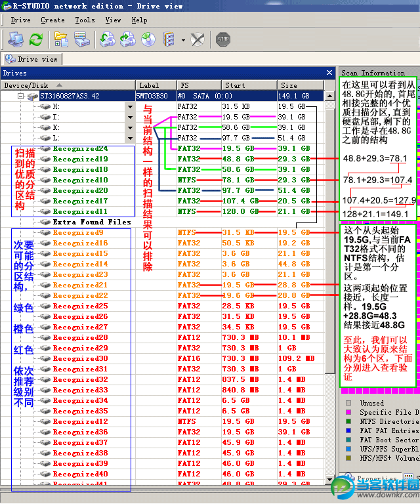
Task: Click the Create Image disc icon
Action: click(148, 39)
